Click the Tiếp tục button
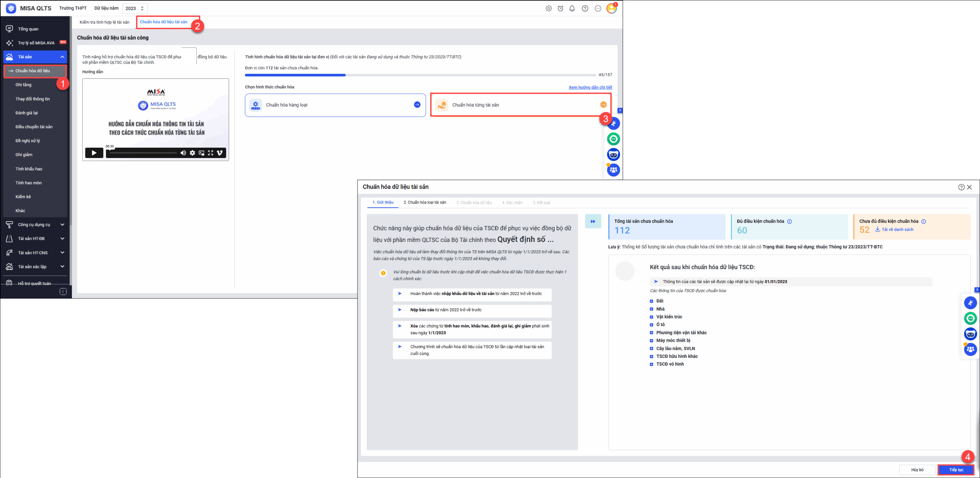This screenshot has height=478, width=980. click(956, 470)
